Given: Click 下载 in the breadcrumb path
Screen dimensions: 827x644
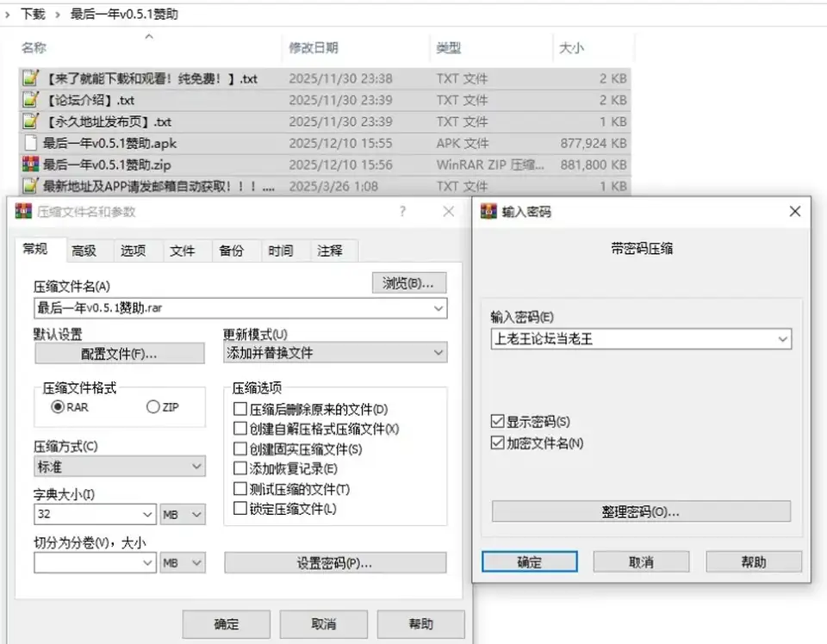Looking at the screenshot, I should [33, 15].
